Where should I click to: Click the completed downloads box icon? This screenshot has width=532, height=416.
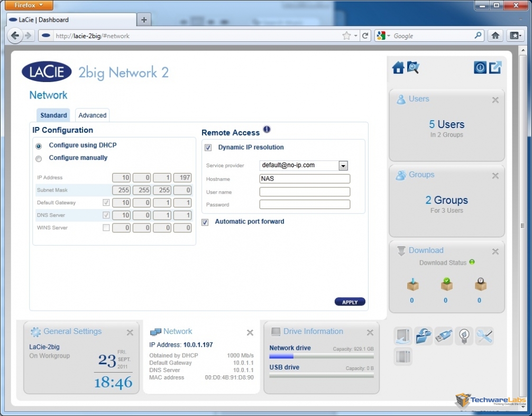(446, 285)
